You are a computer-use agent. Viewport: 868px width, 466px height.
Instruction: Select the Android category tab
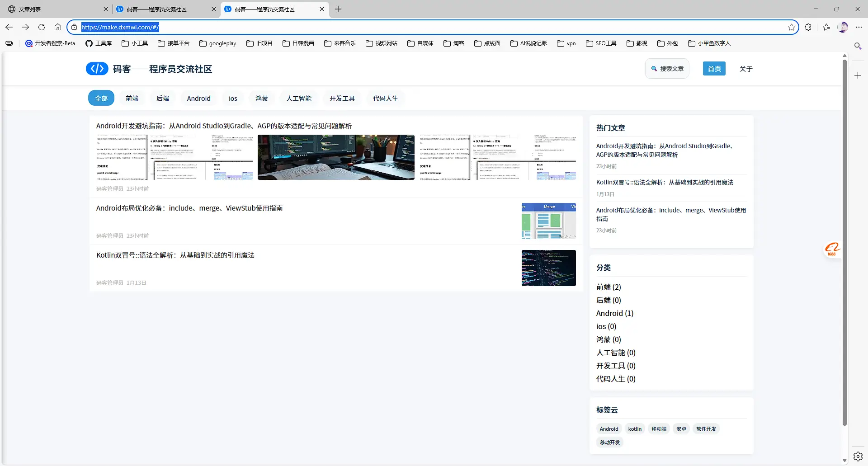pyautogui.click(x=198, y=99)
